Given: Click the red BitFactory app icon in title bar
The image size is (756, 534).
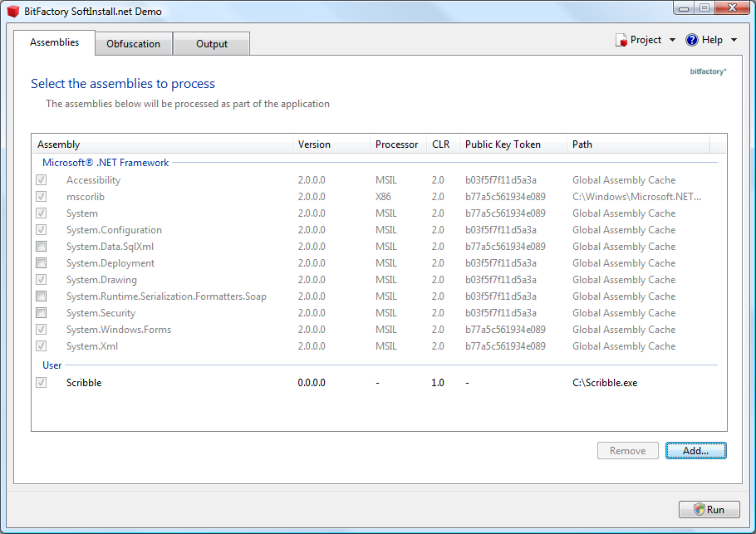Looking at the screenshot, I should click(x=13, y=11).
